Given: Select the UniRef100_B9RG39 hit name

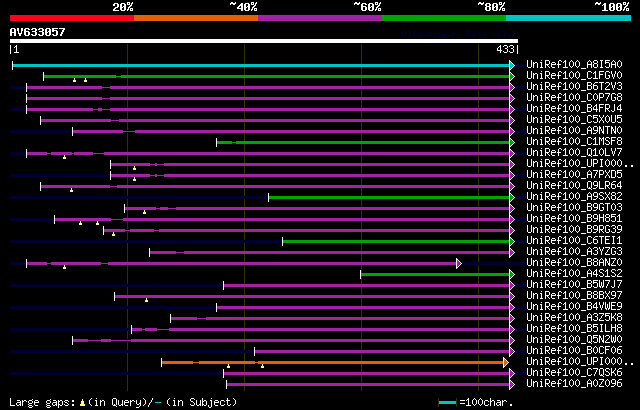Looking at the screenshot, I should pos(574,230).
